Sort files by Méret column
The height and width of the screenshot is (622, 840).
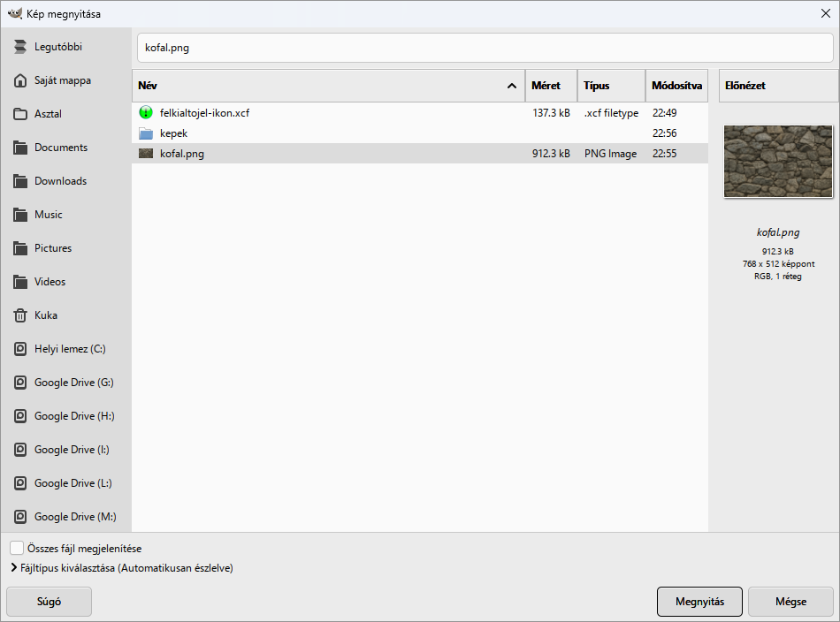click(x=551, y=86)
